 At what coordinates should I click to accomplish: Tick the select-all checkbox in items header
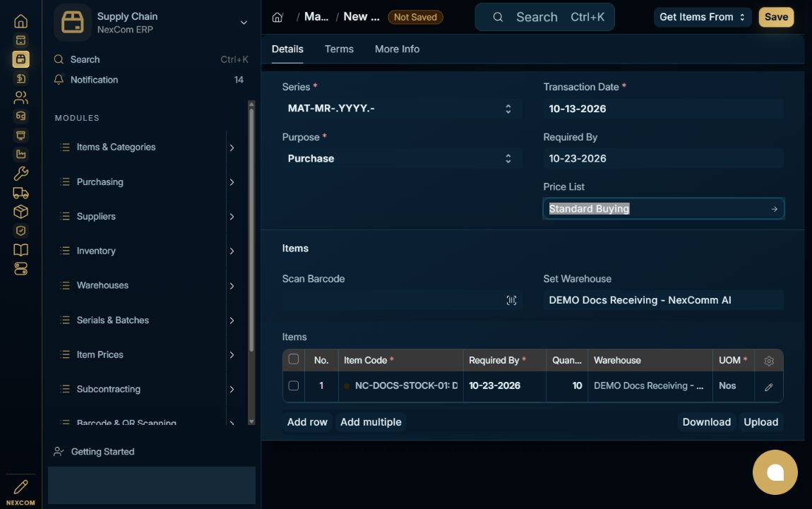[294, 359]
